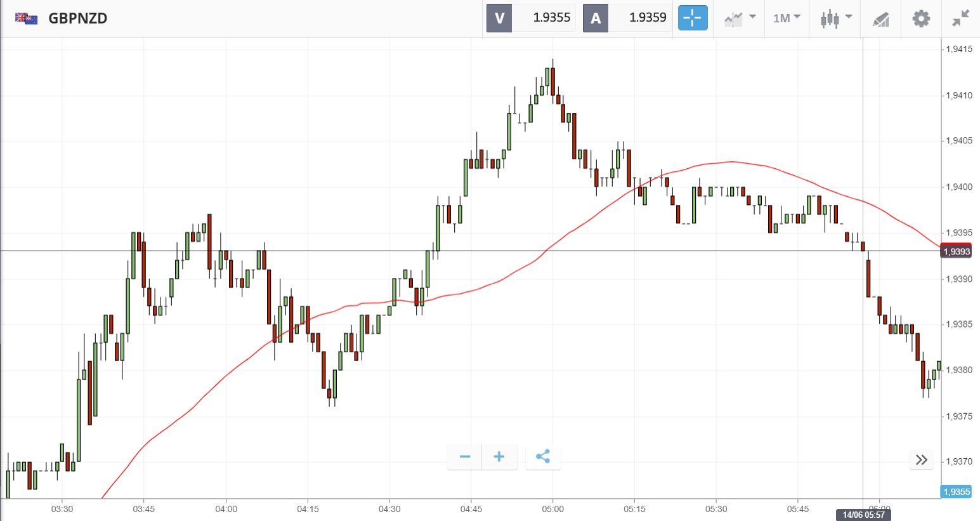The width and height of the screenshot is (980, 521).
Task: Toggle the crosshair cursor button
Action: click(692, 18)
